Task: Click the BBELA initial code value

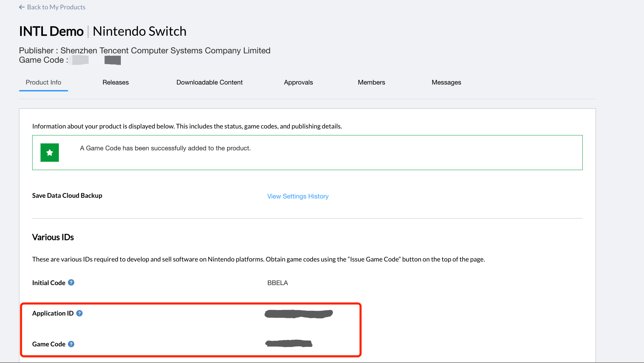Action: (277, 283)
